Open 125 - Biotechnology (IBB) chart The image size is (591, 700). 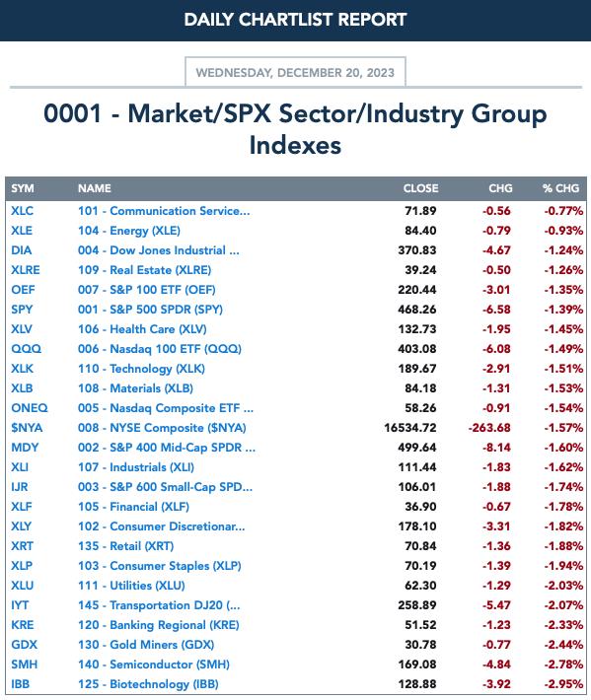click(148, 684)
